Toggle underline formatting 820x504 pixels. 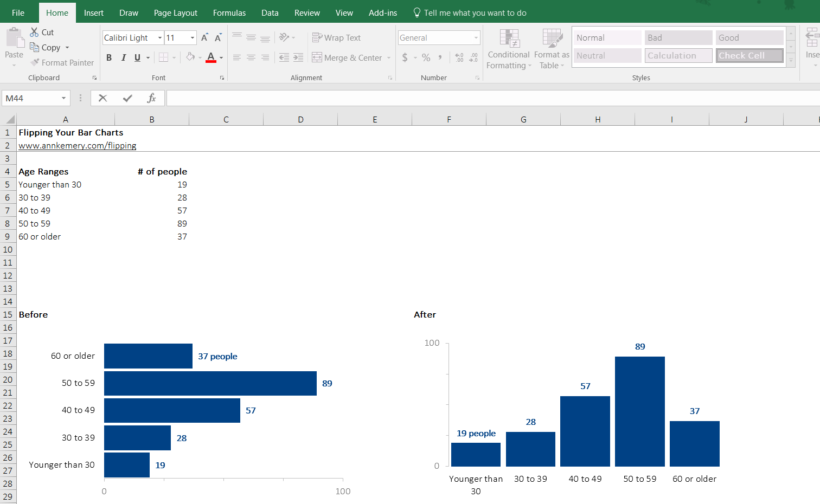point(137,57)
